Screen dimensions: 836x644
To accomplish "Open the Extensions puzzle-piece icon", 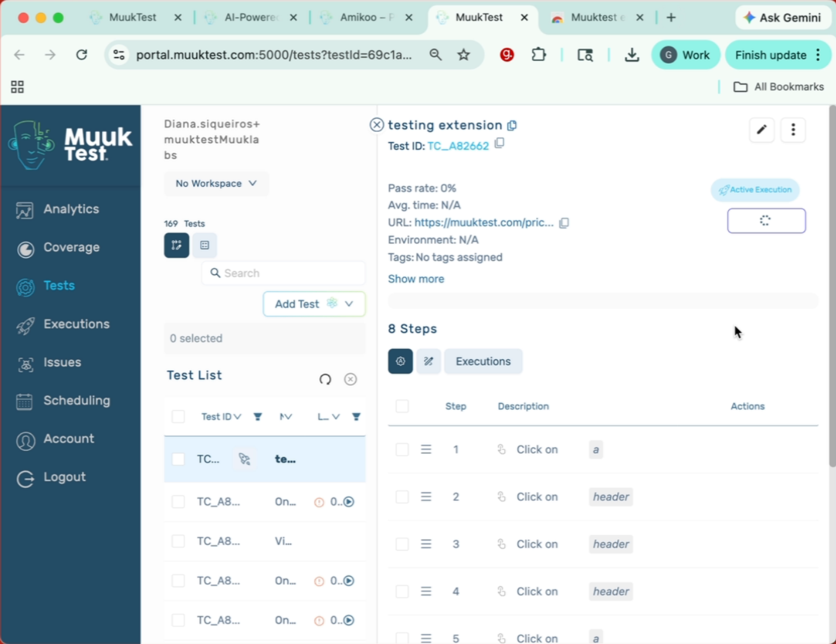I will (x=539, y=55).
